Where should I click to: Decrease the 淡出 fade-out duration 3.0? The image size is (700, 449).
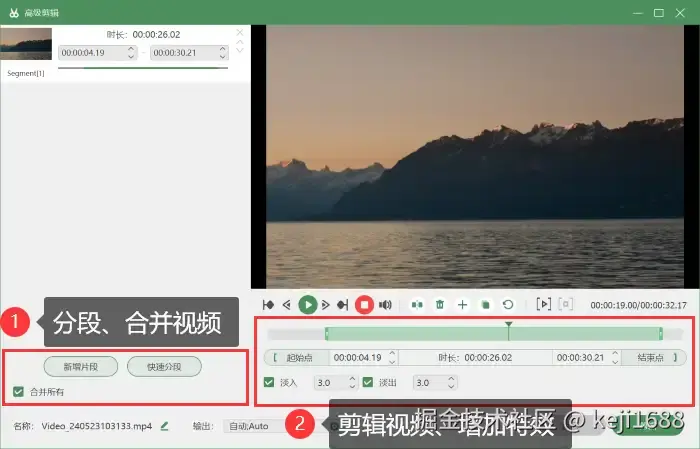pyautogui.click(x=451, y=386)
